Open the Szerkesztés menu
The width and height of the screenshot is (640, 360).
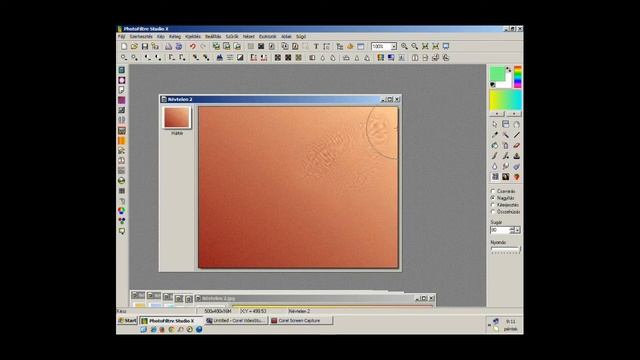click(x=141, y=37)
